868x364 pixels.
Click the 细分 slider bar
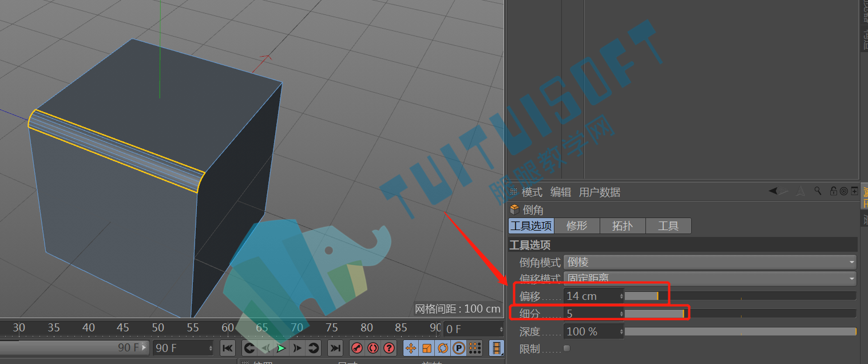[x=740, y=313]
